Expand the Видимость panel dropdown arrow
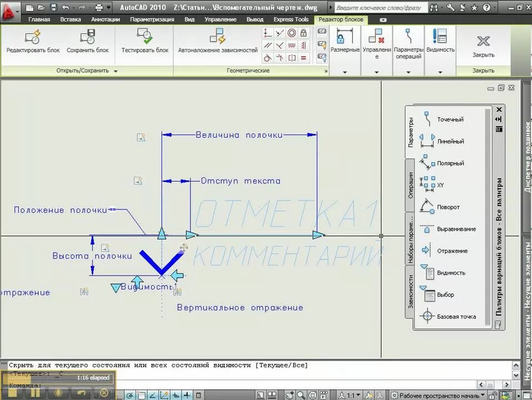The height and width of the screenshot is (400, 532). [440, 72]
